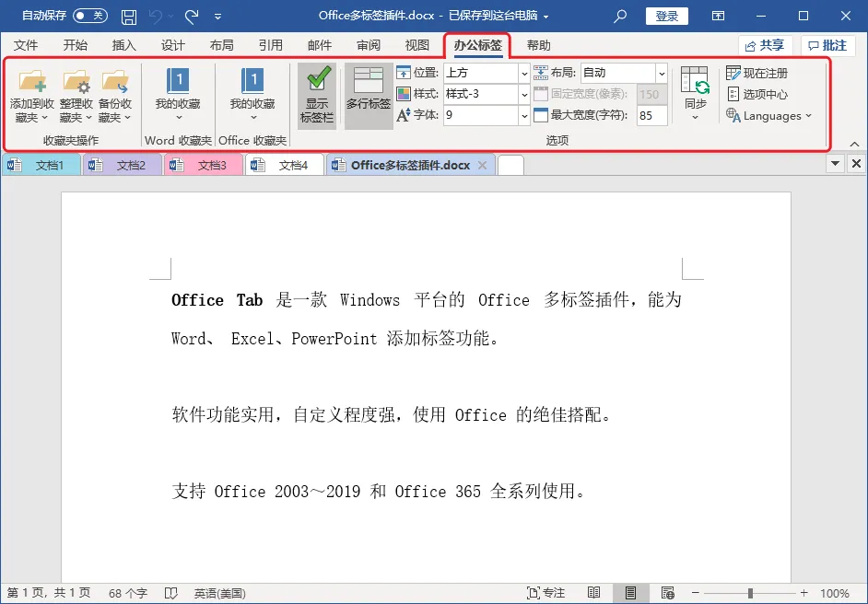This screenshot has height=604, width=868.
Task: Switch to the 设计 ribbon tab
Action: [172, 45]
